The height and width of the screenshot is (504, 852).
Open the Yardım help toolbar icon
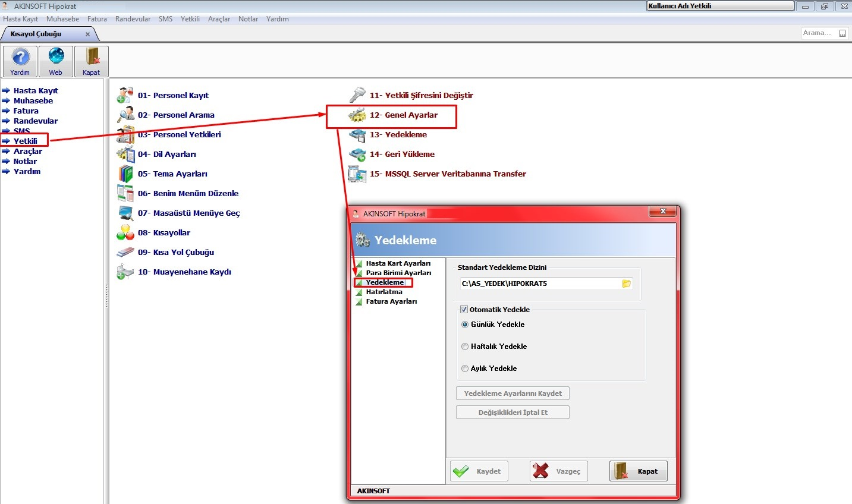(20, 61)
